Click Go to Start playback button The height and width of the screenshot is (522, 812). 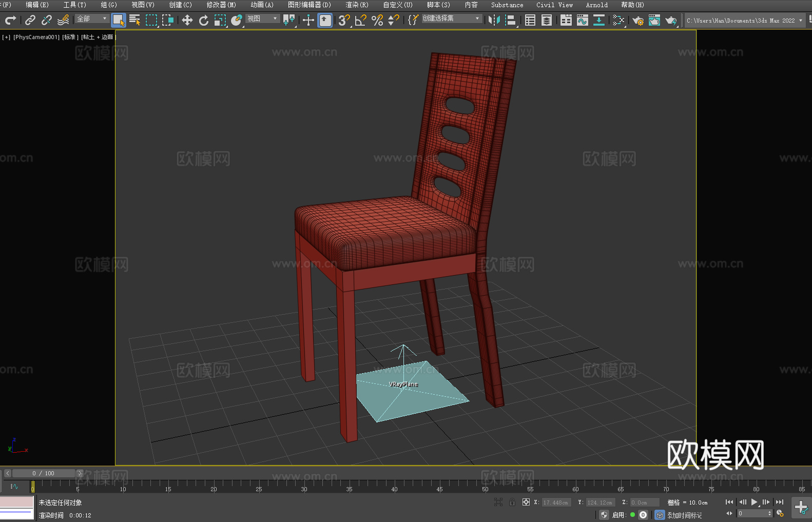[729, 502]
